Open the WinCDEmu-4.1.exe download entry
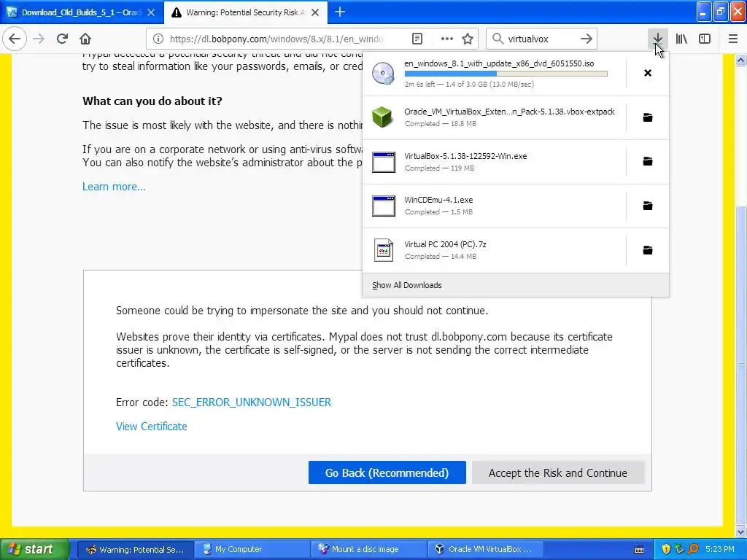 click(494, 206)
